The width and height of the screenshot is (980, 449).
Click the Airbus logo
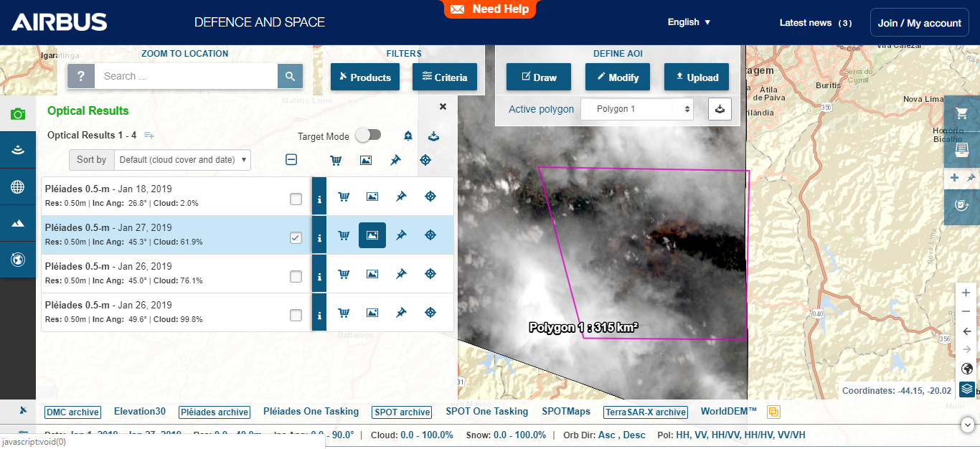(x=60, y=22)
